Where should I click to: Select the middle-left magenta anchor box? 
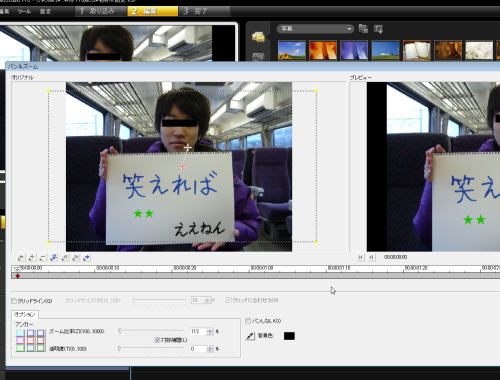tap(20, 340)
